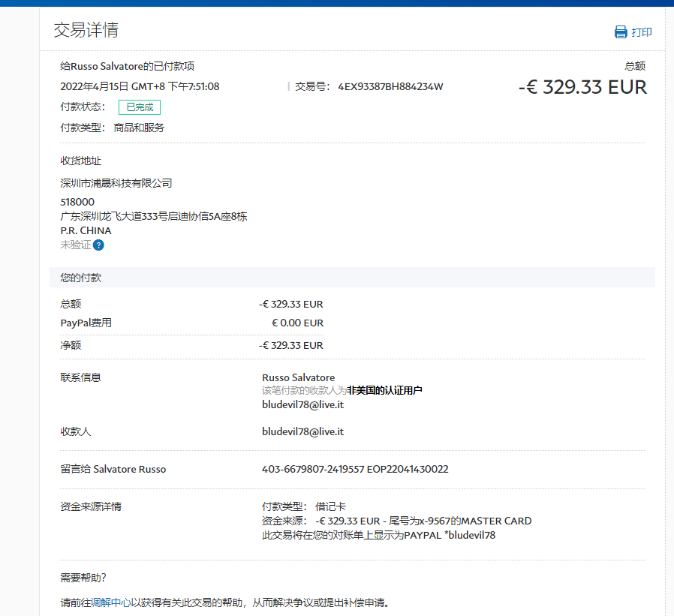Viewport: 674px width, 616px height.
Task: Click the 已完成 payment status badge
Action: click(x=140, y=107)
